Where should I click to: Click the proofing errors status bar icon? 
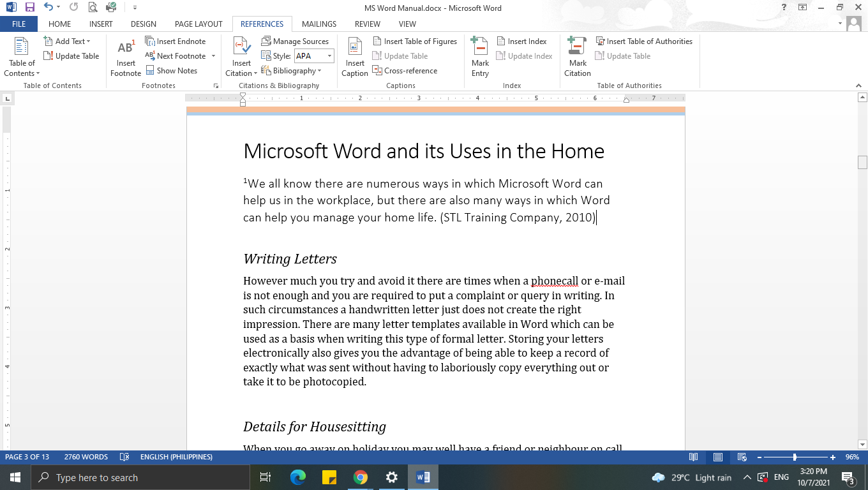(x=124, y=457)
